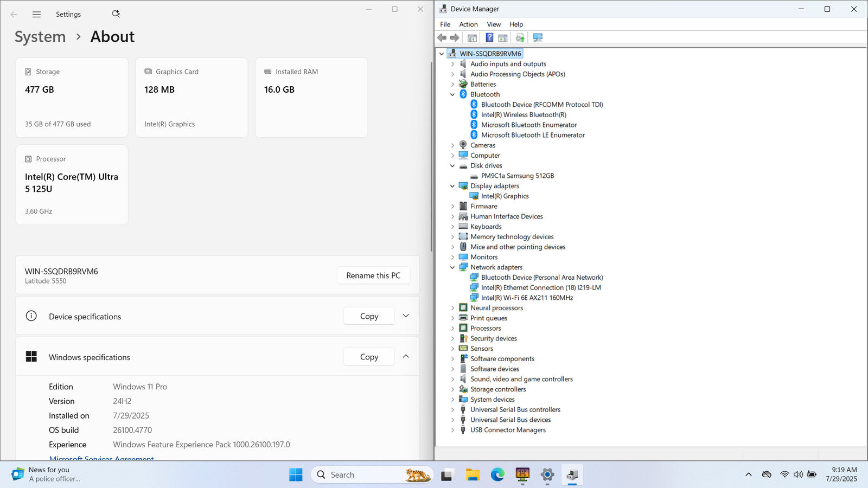Open the clock and date flyout
The image size is (868, 488).
pyautogui.click(x=841, y=474)
